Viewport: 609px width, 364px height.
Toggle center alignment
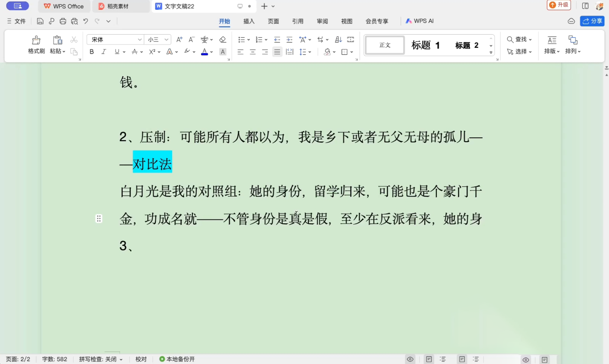[x=253, y=52]
